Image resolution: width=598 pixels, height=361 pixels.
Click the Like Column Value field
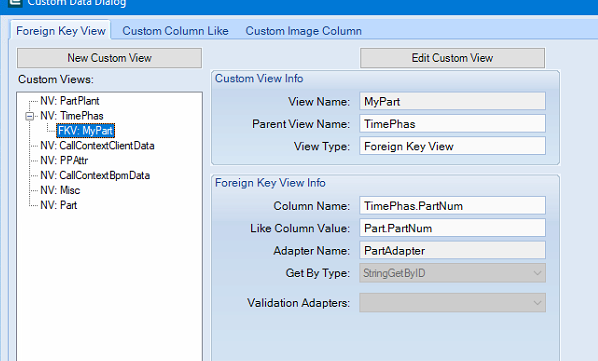click(452, 228)
